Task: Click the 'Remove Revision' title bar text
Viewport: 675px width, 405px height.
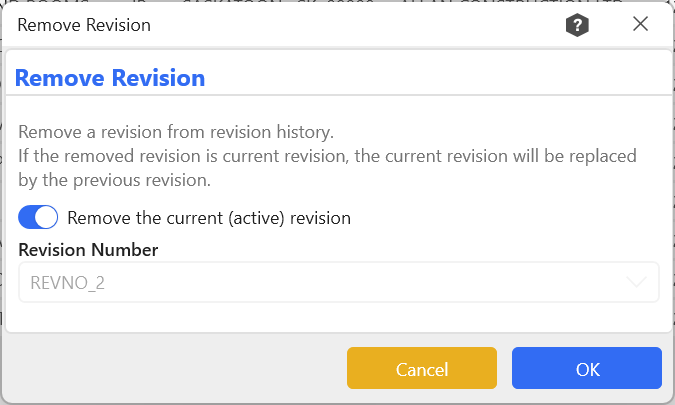Action: [84, 25]
